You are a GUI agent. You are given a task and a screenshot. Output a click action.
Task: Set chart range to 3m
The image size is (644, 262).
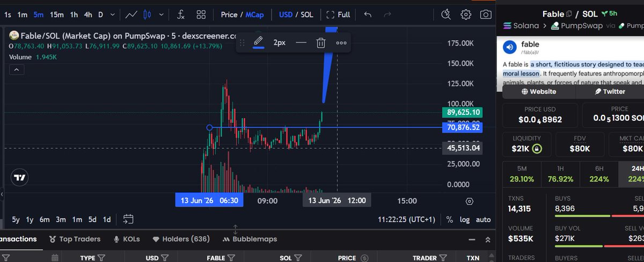click(61, 219)
